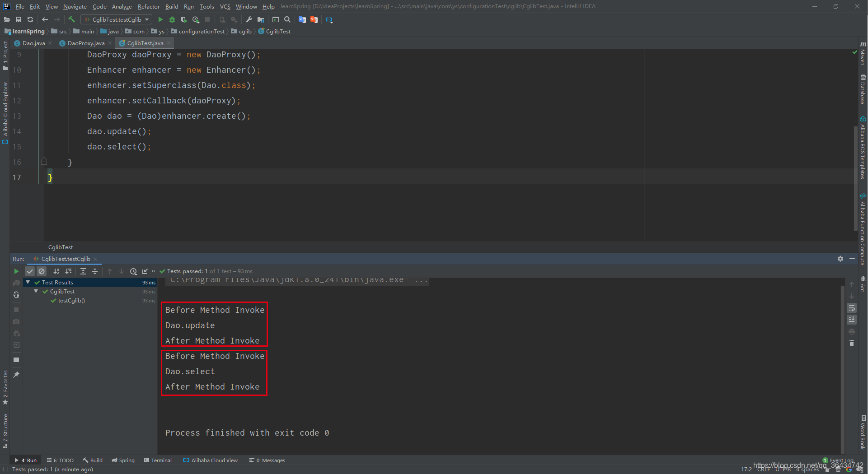Open the Refactor menu
The height and width of the screenshot is (474, 868).
pyautogui.click(x=149, y=6)
